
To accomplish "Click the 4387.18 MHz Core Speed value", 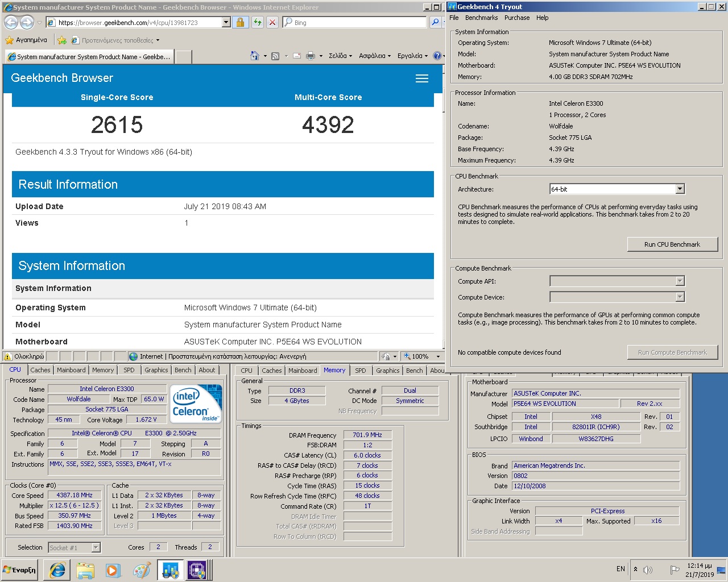I will (75, 496).
